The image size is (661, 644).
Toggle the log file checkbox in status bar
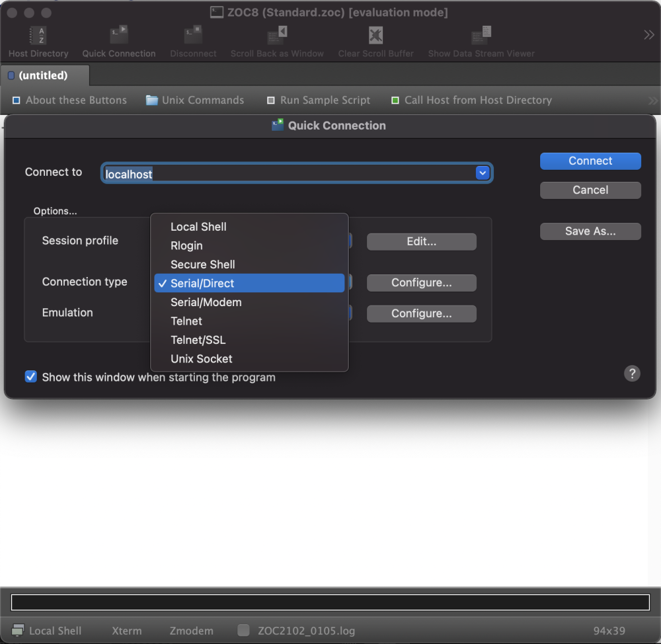243,630
